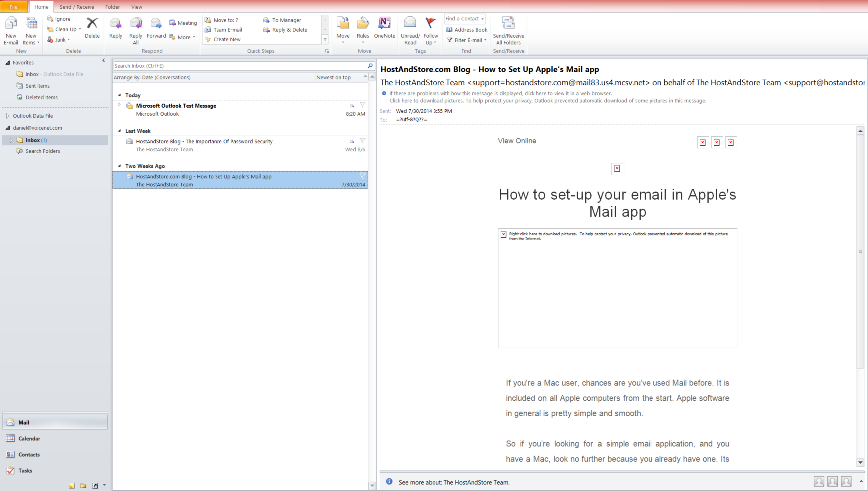
Task: Click the Meeting reply button
Action: coord(183,23)
